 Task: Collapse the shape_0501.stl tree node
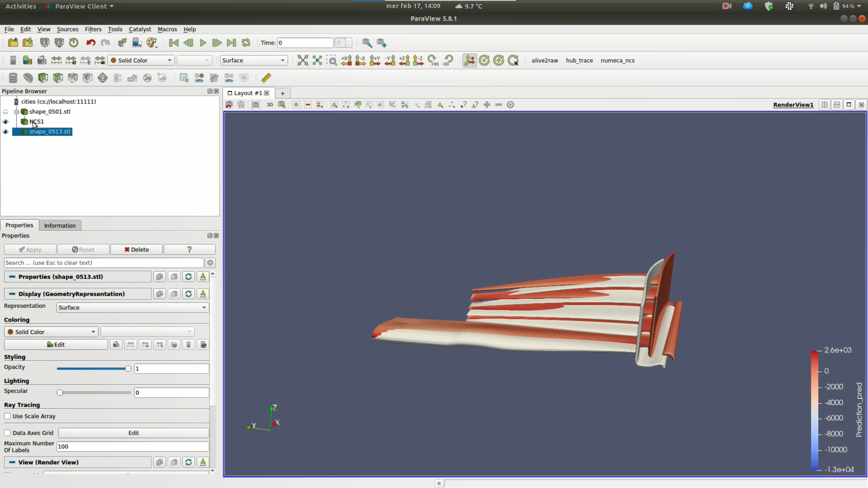pyautogui.click(x=16, y=112)
